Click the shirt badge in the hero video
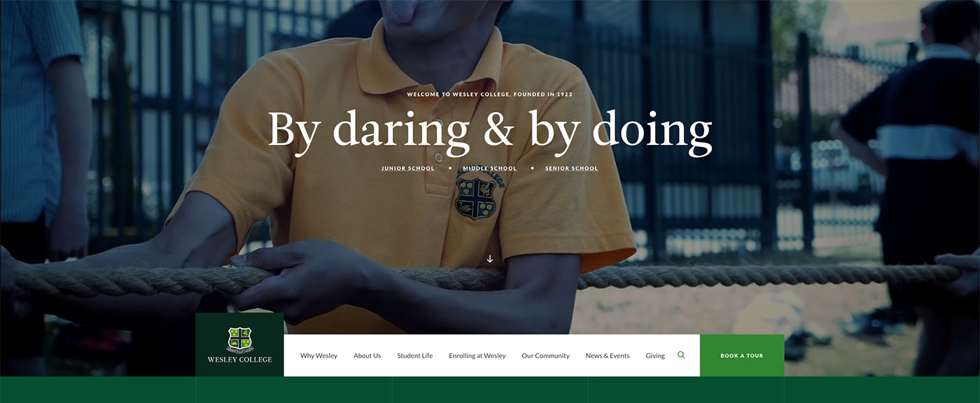 [475, 198]
